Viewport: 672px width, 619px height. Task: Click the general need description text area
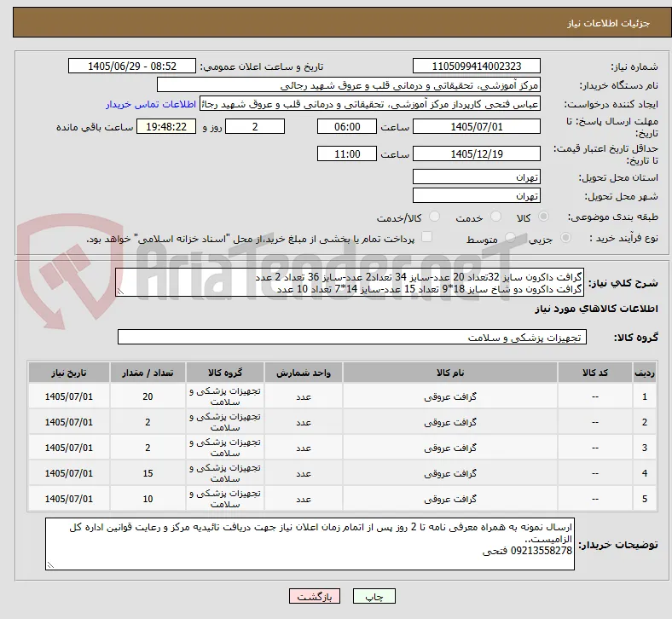(350, 283)
